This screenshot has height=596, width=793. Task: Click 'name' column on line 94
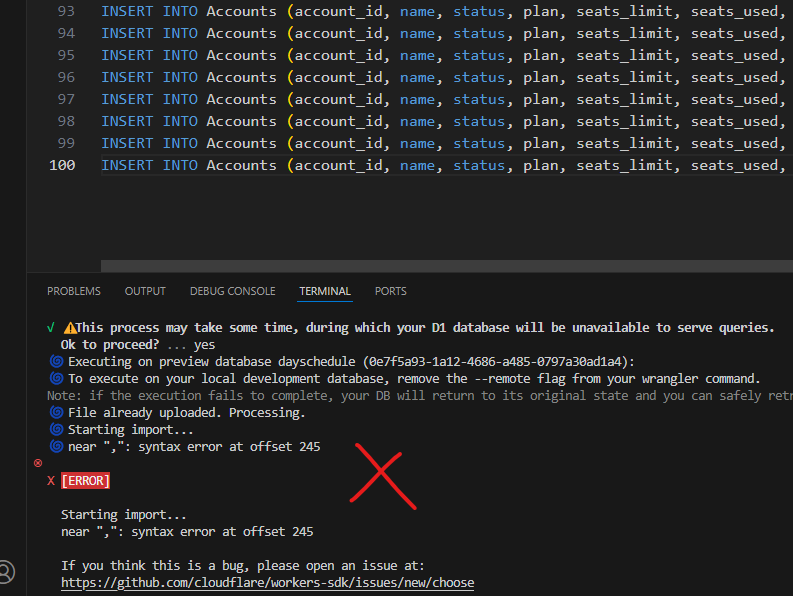point(417,33)
